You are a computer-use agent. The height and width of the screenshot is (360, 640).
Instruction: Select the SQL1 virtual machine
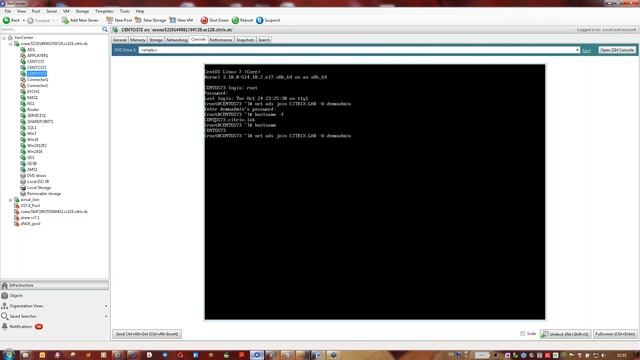(31, 127)
